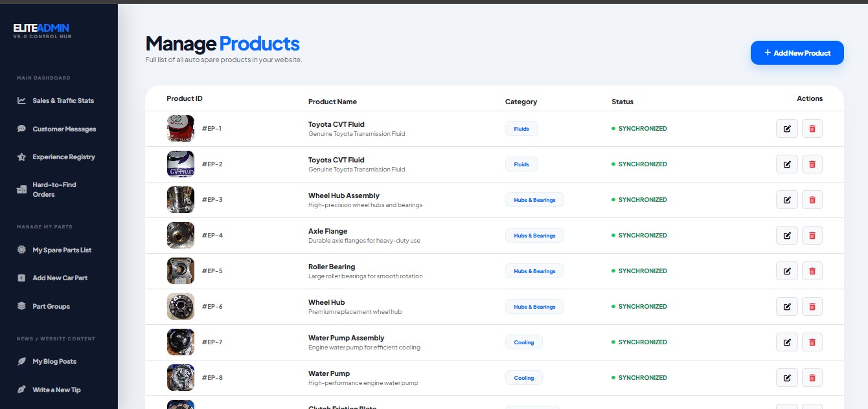Viewport: 868px width, 409px height.
Task: Click the Part Groups layers icon
Action: pos(21,307)
